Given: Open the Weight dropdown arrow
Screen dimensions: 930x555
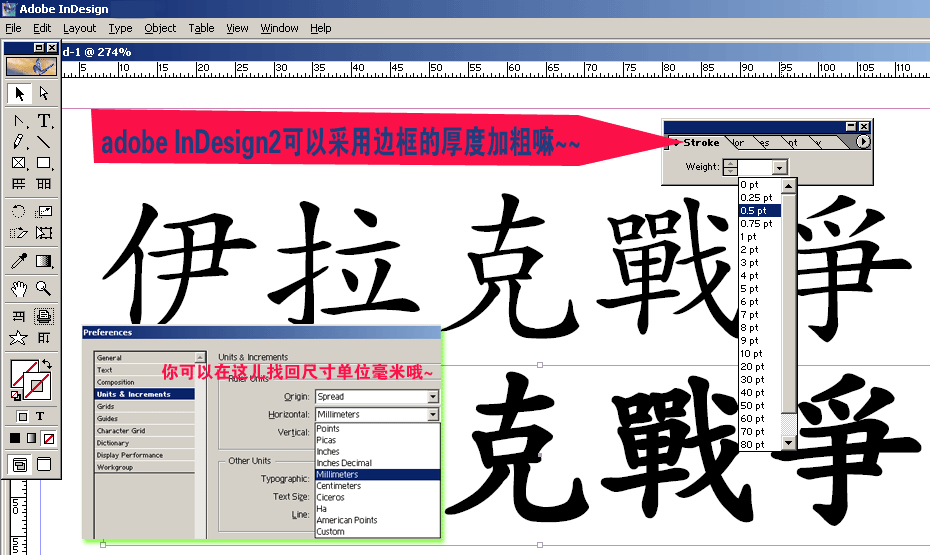Looking at the screenshot, I should click(x=780, y=167).
